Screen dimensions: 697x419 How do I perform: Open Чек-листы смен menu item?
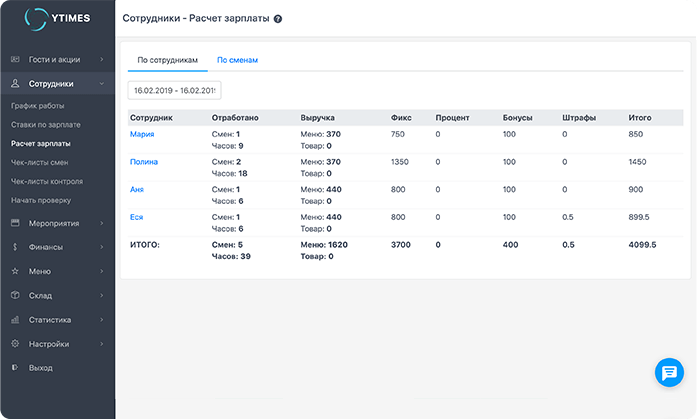click(x=42, y=163)
